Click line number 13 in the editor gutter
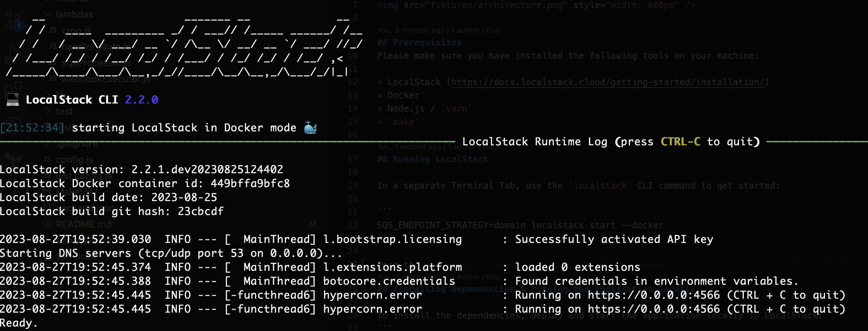Viewport: 868px width, 331px height. [x=352, y=95]
